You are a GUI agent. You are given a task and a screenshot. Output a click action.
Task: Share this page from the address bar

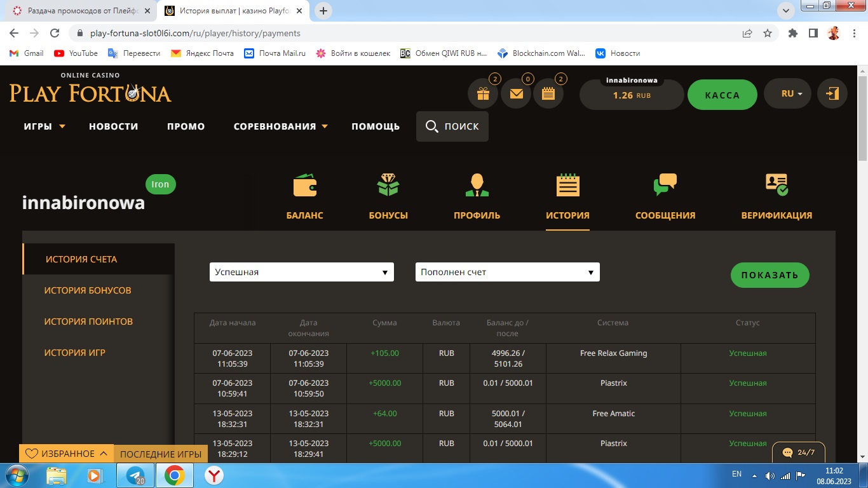tap(747, 33)
